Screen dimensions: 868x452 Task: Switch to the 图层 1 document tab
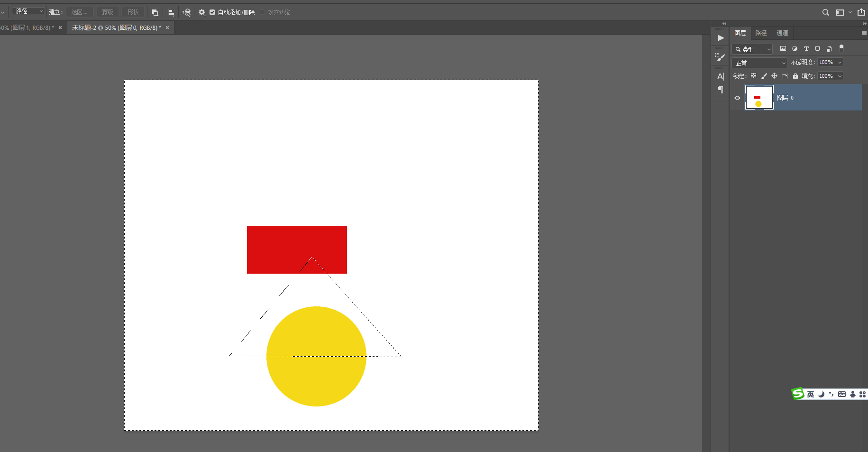point(27,28)
